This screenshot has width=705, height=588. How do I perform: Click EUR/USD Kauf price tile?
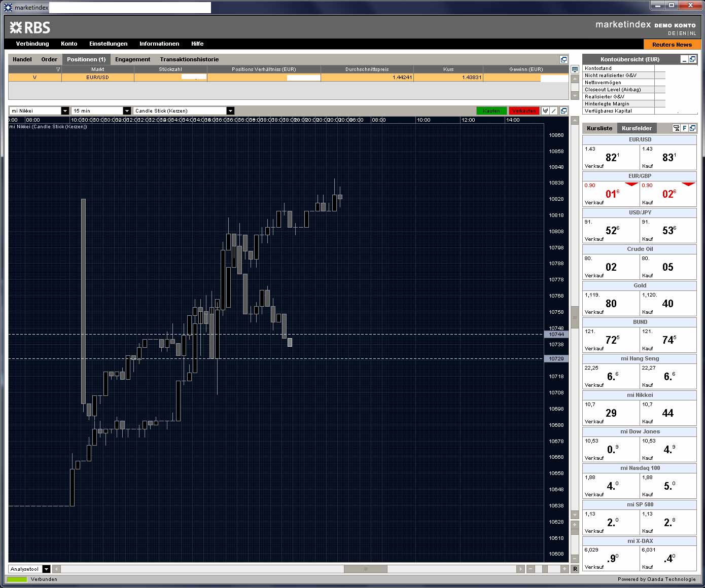668,157
